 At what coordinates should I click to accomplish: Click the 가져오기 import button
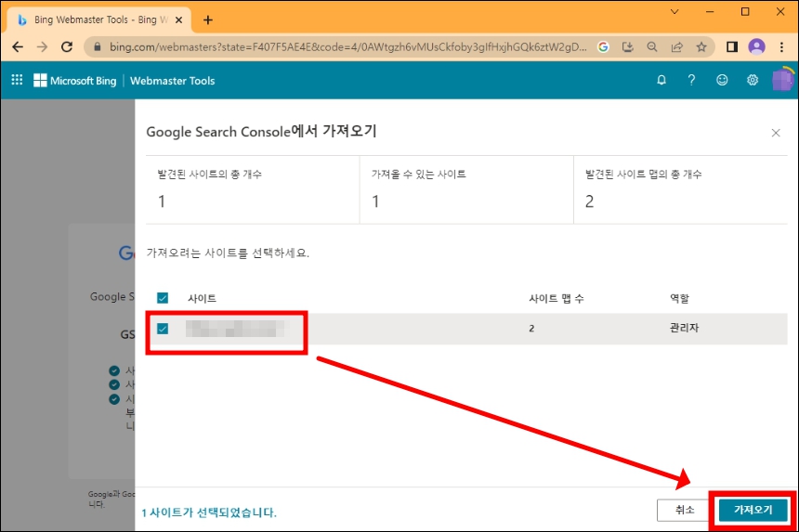[x=753, y=510]
